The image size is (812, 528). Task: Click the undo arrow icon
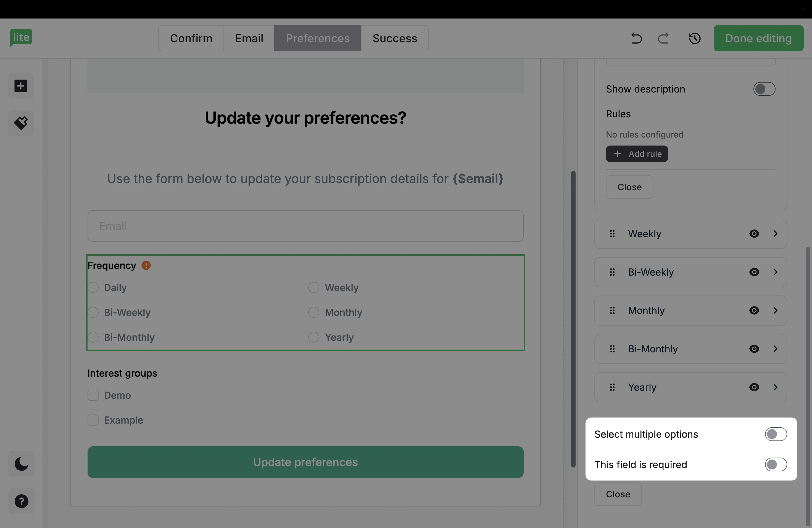tap(636, 38)
